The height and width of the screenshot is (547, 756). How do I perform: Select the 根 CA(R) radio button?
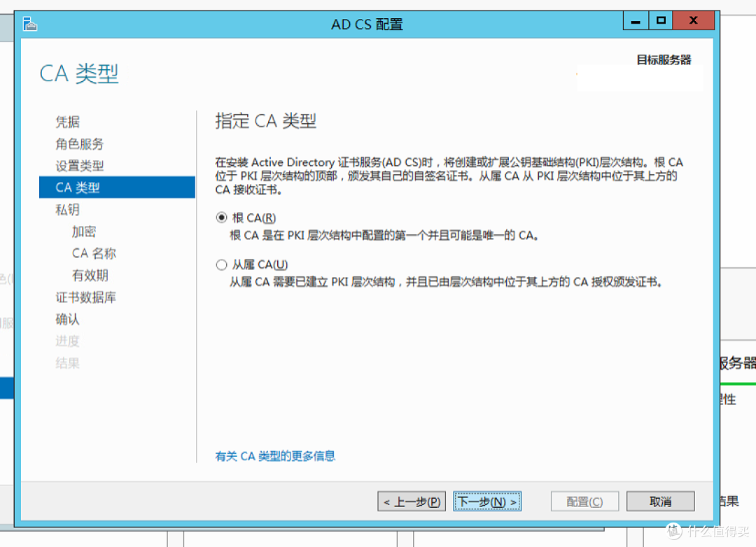pos(221,218)
